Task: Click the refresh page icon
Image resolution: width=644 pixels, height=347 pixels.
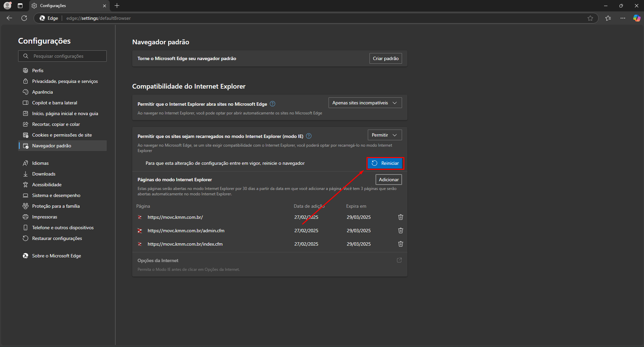Action: [24, 18]
